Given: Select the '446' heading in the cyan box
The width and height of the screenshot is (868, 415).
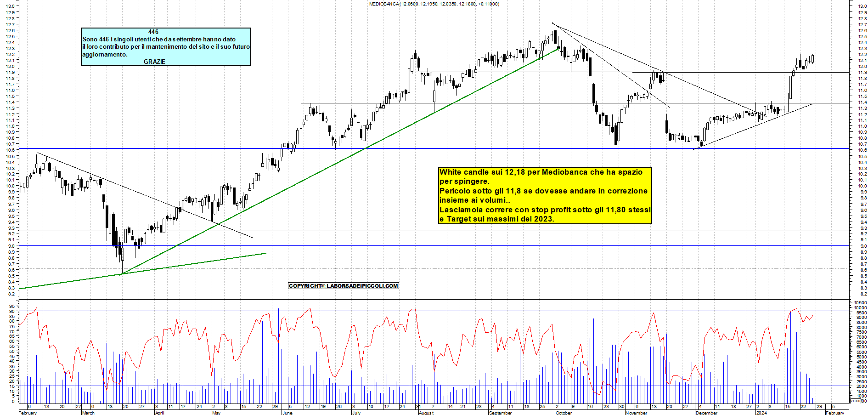Looking at the screenshot, I should (153, 32).
